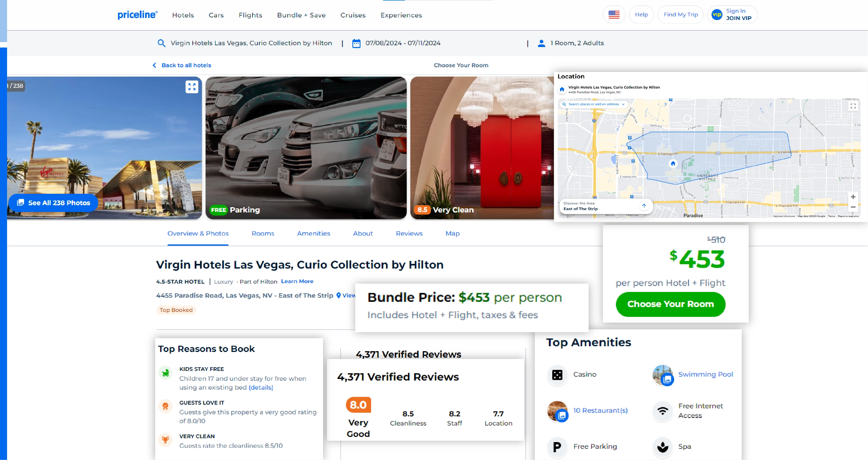Click the back chevron arrow
The image size is (868, 460).
154,65
